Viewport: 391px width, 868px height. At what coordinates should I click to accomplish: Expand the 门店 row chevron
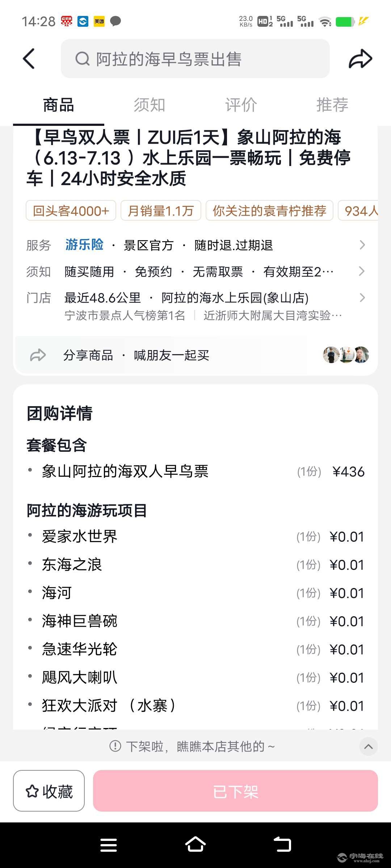362,298
